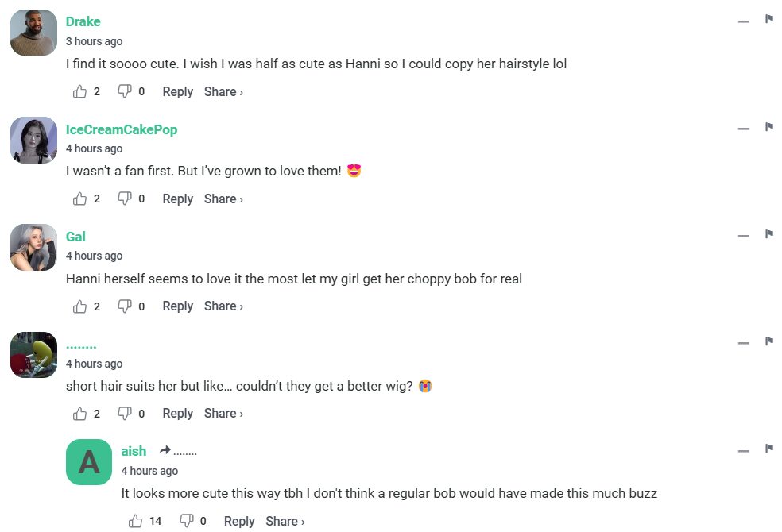Collapse IceCreamCakePop's comment thread
The width and height of the screenshot is (782, 532).
coord(744,129)
